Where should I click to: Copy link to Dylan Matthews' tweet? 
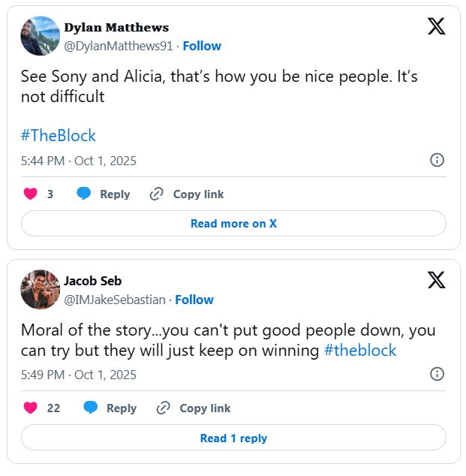(187, 194)
